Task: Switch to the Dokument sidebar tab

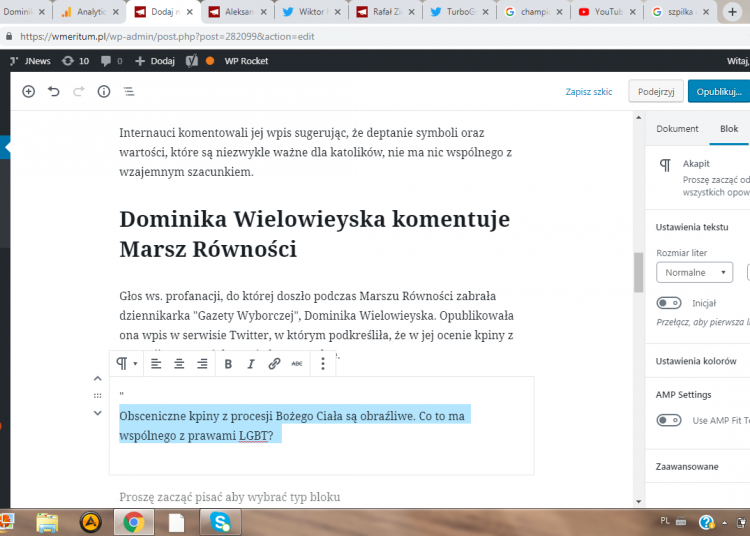Action: (x=677, y=129)
